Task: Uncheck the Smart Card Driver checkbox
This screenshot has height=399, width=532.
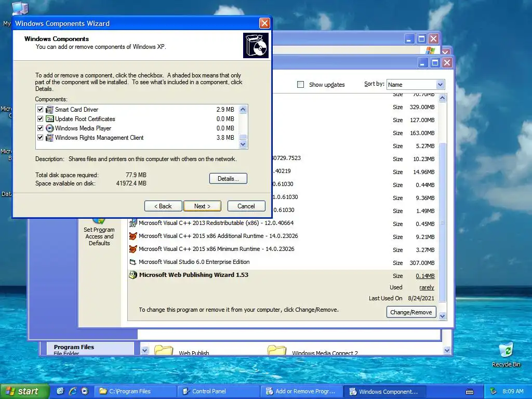Action: click(41, 110)
